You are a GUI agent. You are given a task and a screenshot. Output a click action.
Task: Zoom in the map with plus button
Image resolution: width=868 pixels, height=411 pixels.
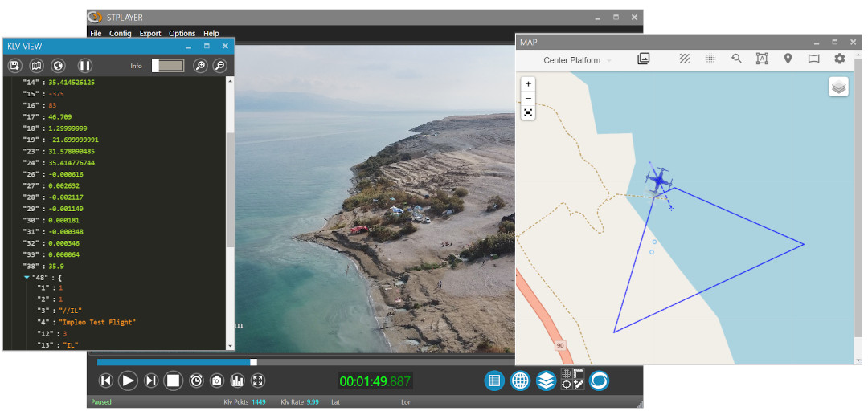(x=528, y=84)
